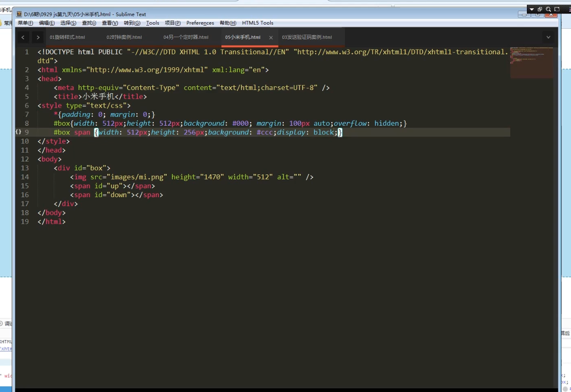Open the 查看(V) menu
571x392 pixels.
(110, 23)
